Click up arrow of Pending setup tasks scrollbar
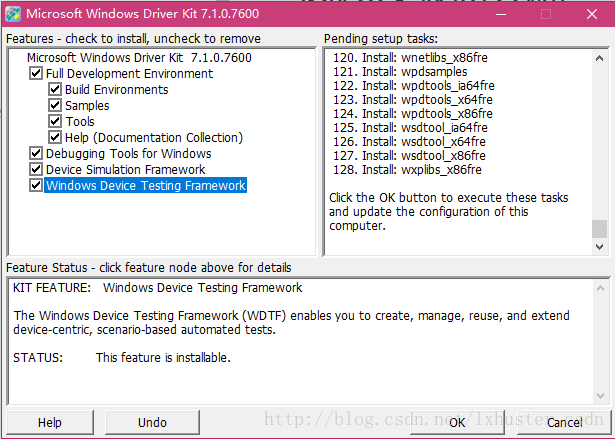Viewport: 615px width, 439px height. 599,58
